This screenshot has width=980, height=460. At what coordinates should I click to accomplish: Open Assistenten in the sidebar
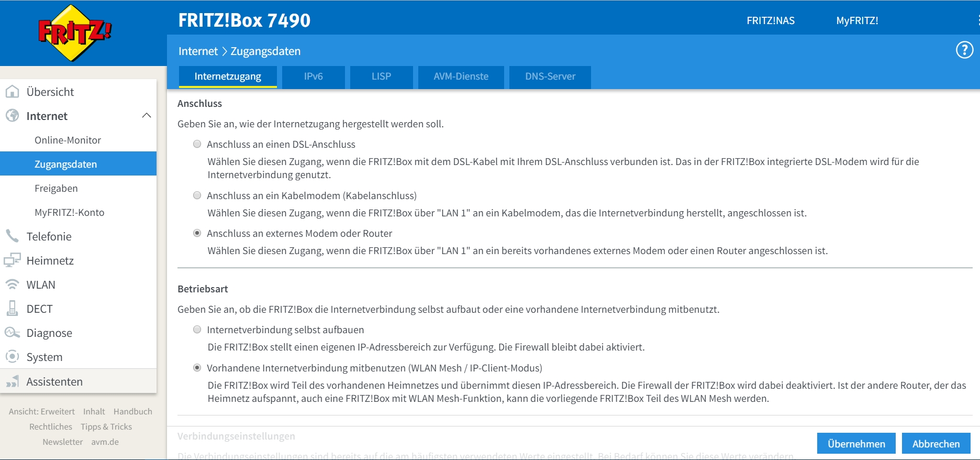78,381
